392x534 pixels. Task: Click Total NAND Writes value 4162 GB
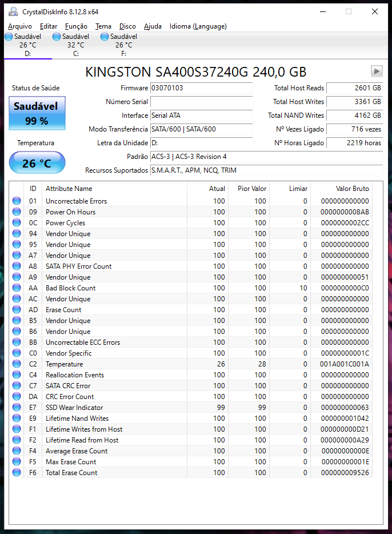[x=354, y=115]
